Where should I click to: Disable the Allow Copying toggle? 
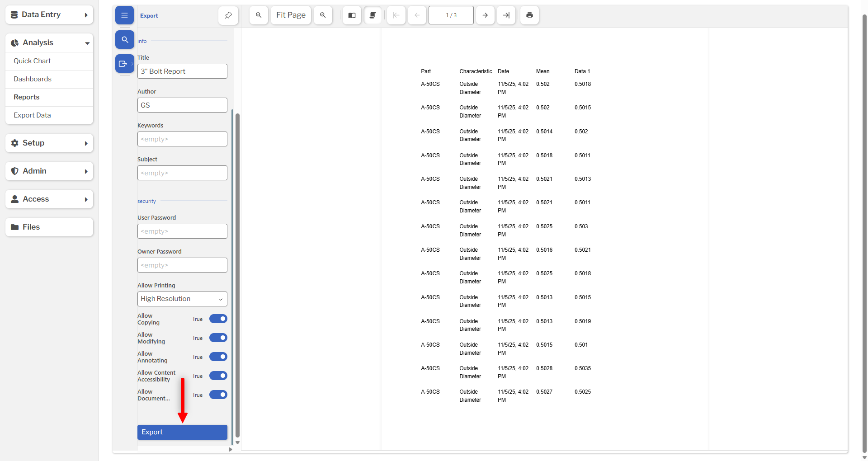218,319
